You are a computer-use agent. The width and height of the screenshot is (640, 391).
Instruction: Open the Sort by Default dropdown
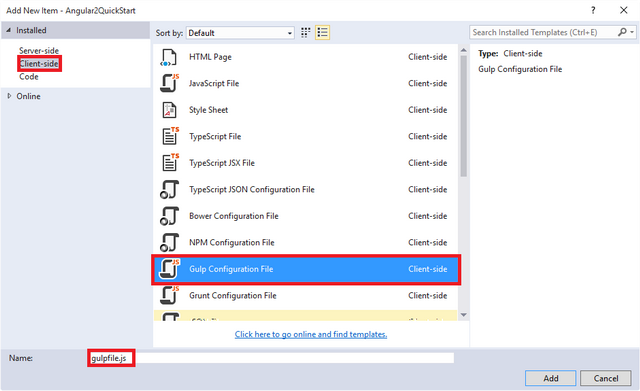240,33
